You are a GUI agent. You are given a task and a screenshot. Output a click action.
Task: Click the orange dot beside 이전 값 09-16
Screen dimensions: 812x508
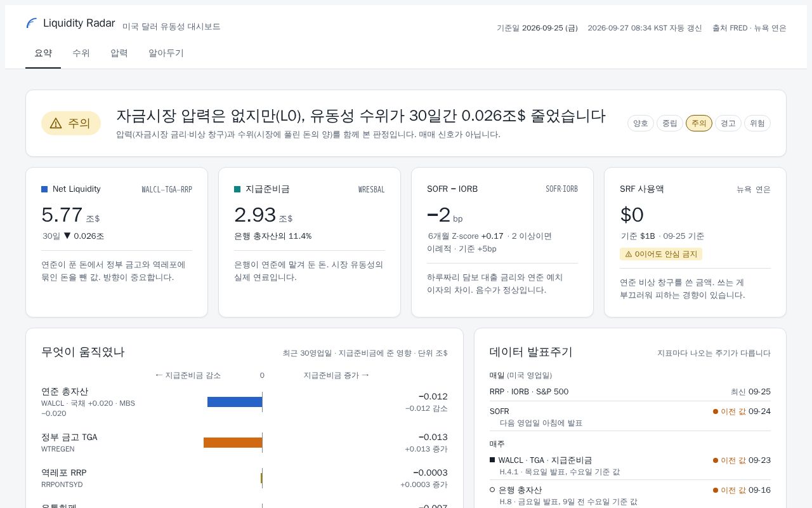[x=716, y=490]
